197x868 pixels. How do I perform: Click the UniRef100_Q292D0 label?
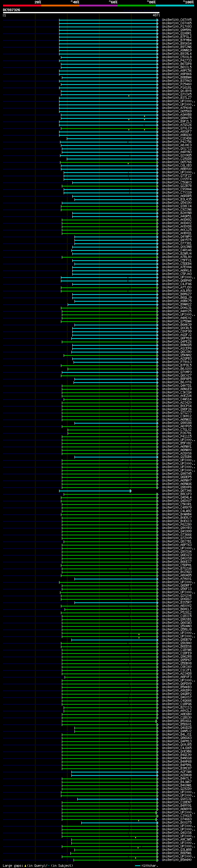[177, 789]
